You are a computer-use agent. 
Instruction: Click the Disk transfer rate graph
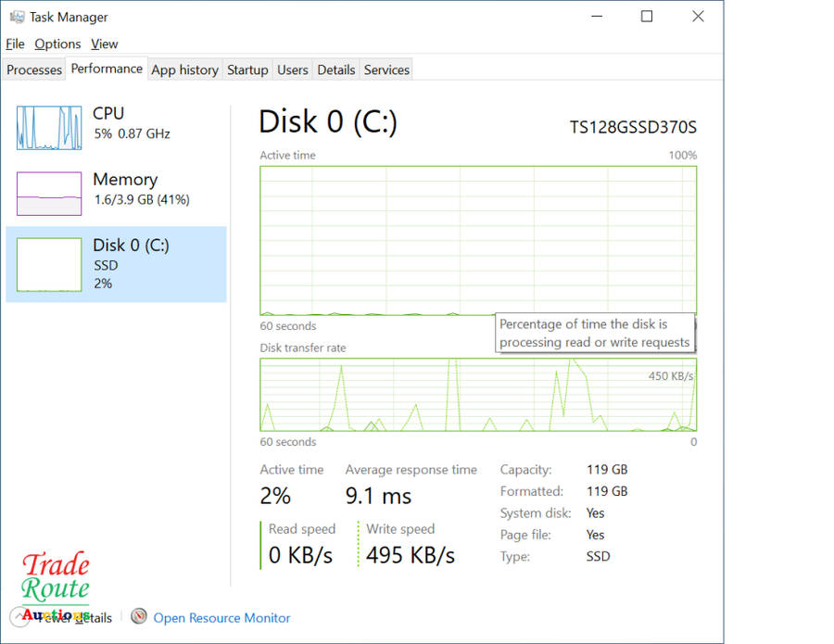(x=477, y=395)
